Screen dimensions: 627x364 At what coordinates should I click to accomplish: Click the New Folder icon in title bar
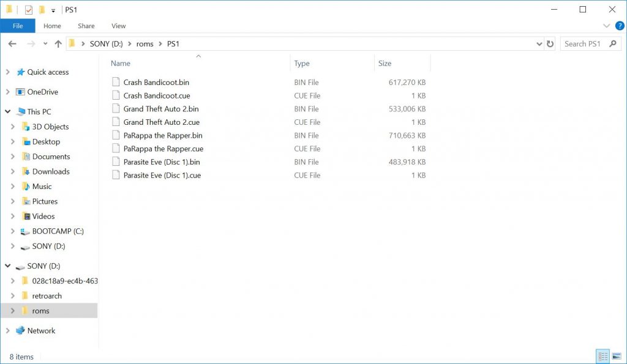point(42,10)
